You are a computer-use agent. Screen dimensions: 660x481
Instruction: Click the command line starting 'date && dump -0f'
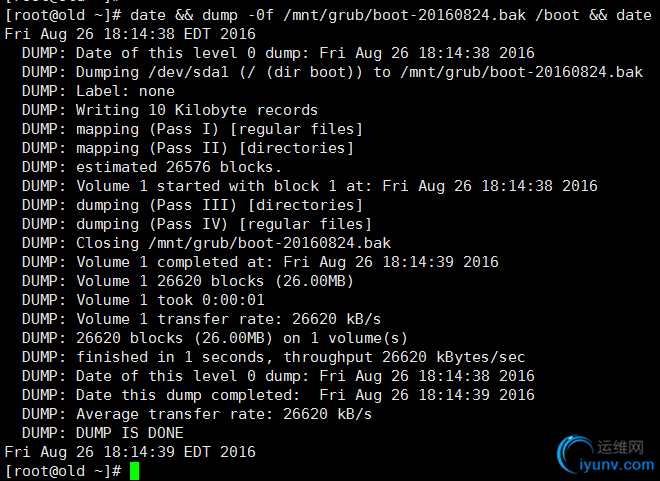pyautogui.click(x=328, y=15)
